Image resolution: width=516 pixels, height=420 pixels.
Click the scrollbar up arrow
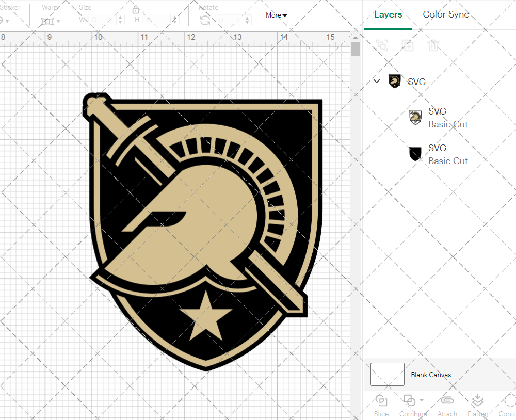point(356,37)
